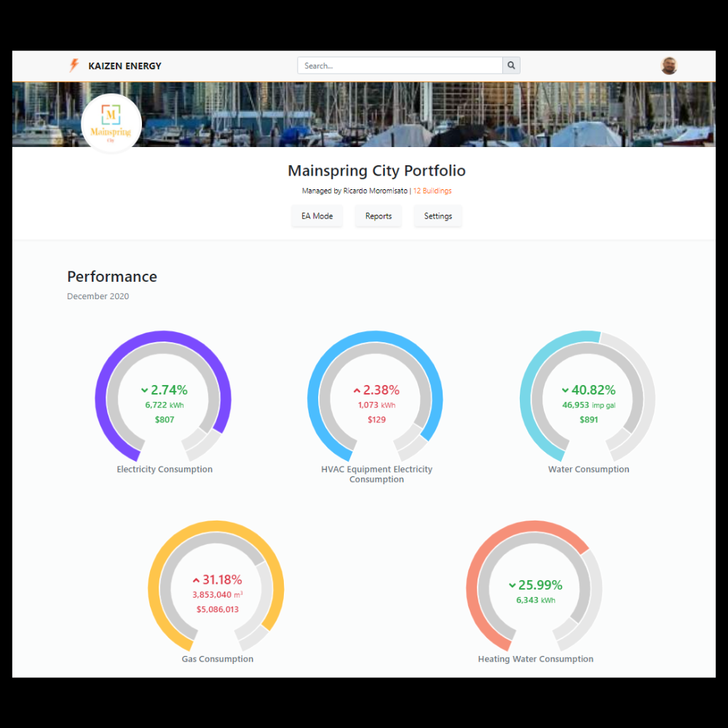
Task: Click the marina banner cover image
Action: tap(400, 114)
